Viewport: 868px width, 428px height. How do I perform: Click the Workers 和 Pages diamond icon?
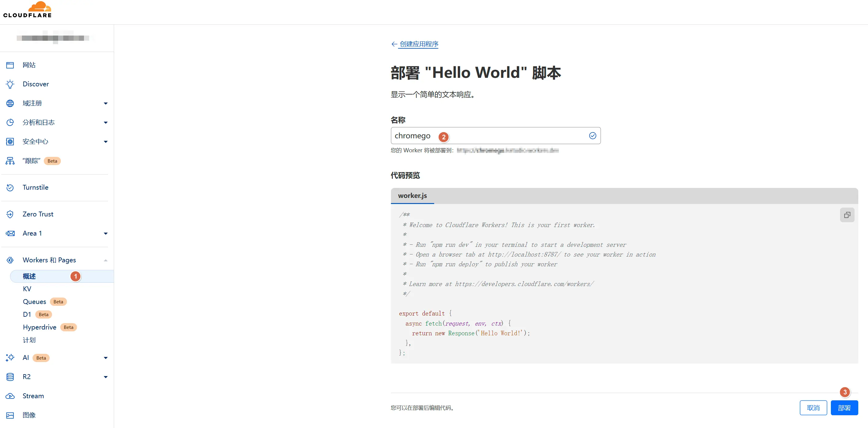(10, 260)
